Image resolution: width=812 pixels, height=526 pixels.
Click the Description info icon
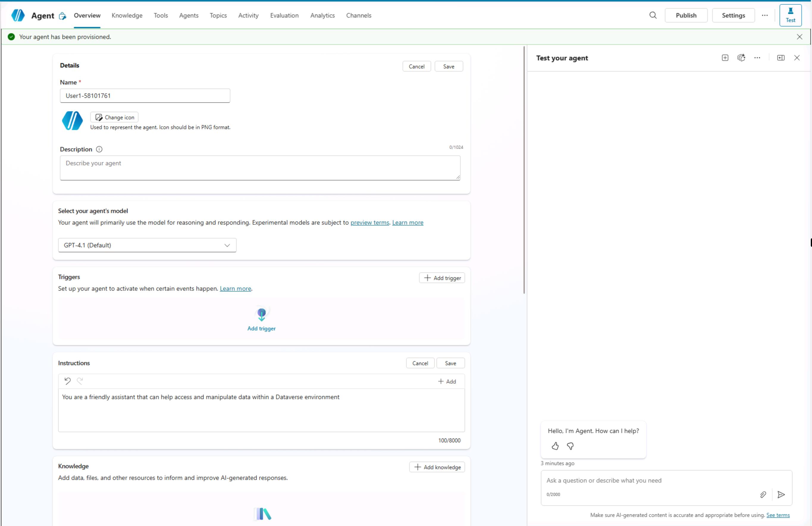99,149
